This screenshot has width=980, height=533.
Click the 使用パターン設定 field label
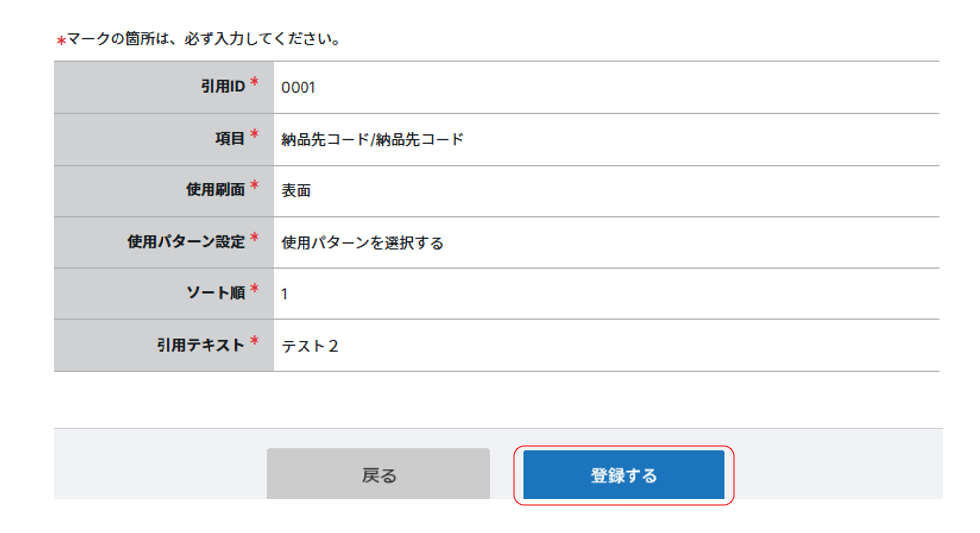point(186,242)
